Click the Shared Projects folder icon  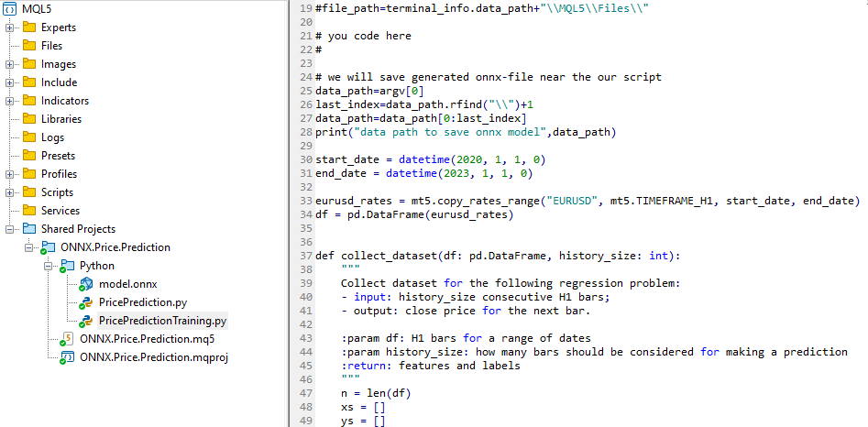tap(29, 229)
